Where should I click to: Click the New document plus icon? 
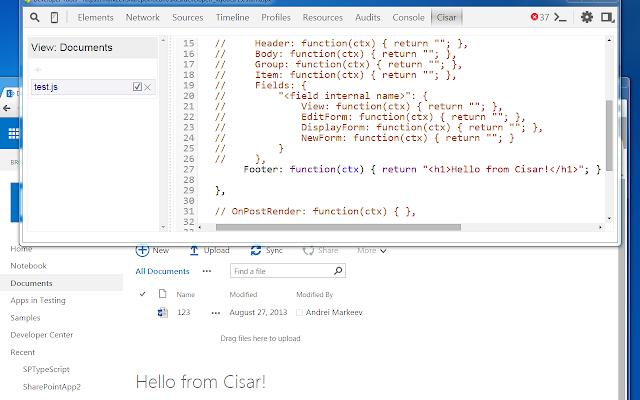pyautogui.click(x=142, y=250)
